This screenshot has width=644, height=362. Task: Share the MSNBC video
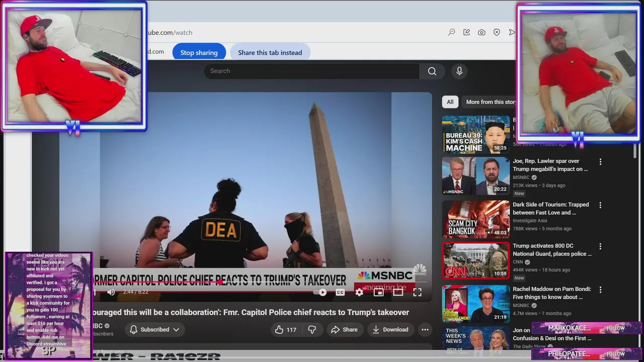[344, 330]
